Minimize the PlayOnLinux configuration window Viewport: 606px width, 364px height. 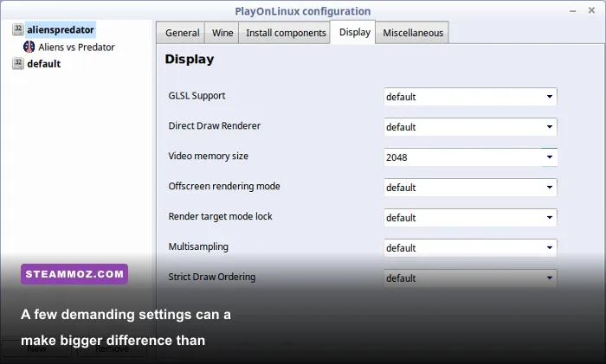tap(573, 11)
